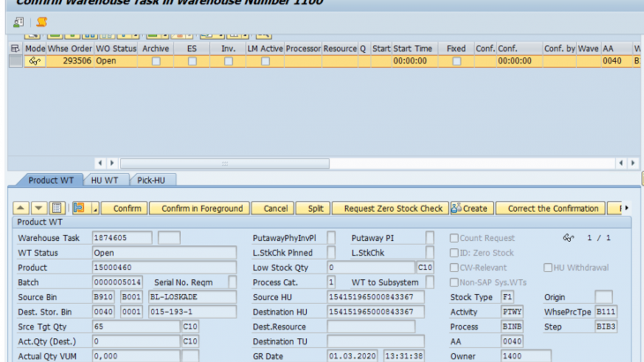644x362 pixels.
Task: Click the list icon beside the arrow buttons
Action: pyautogui.click(x=56, y=208)
